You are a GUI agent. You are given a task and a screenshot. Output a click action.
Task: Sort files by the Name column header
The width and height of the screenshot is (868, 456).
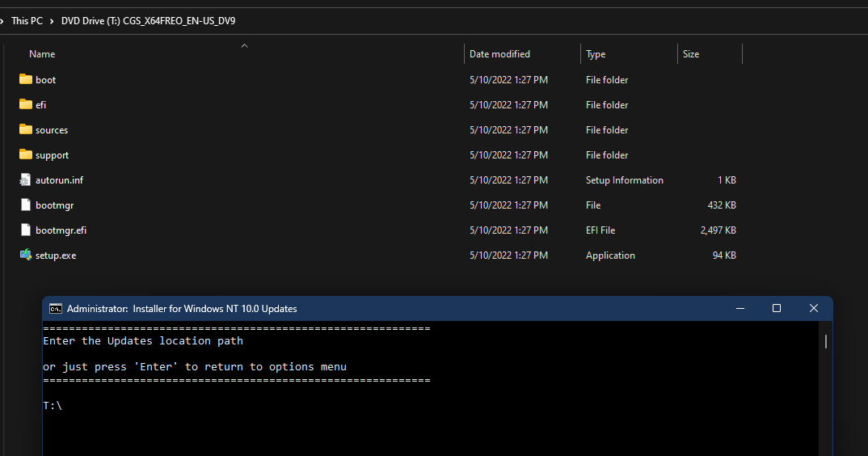pyautogui.click(x=42, y=53)
